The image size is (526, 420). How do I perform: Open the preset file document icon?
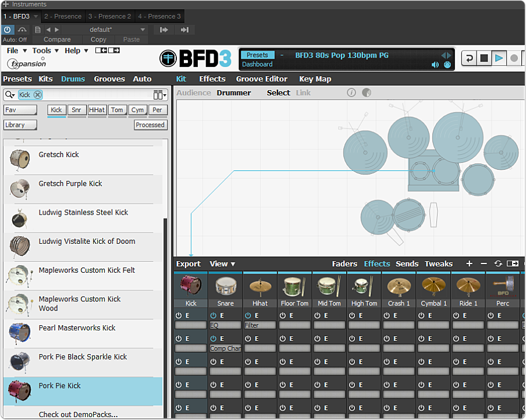point(38,30)
